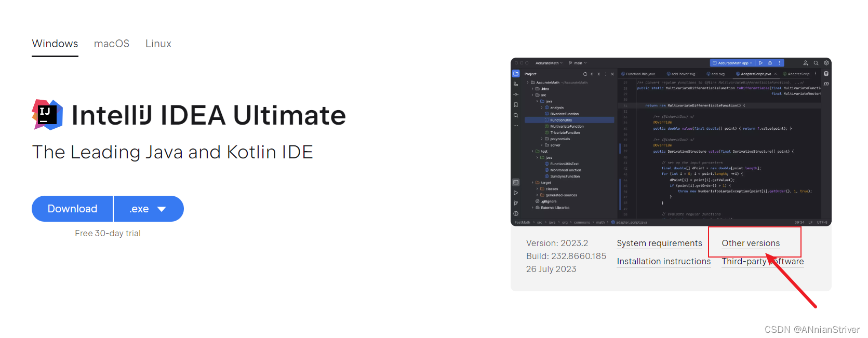Expand the target folder in project tree
Image resolution: width=868 pixels, height=338 pixels.
pos(532,183)
